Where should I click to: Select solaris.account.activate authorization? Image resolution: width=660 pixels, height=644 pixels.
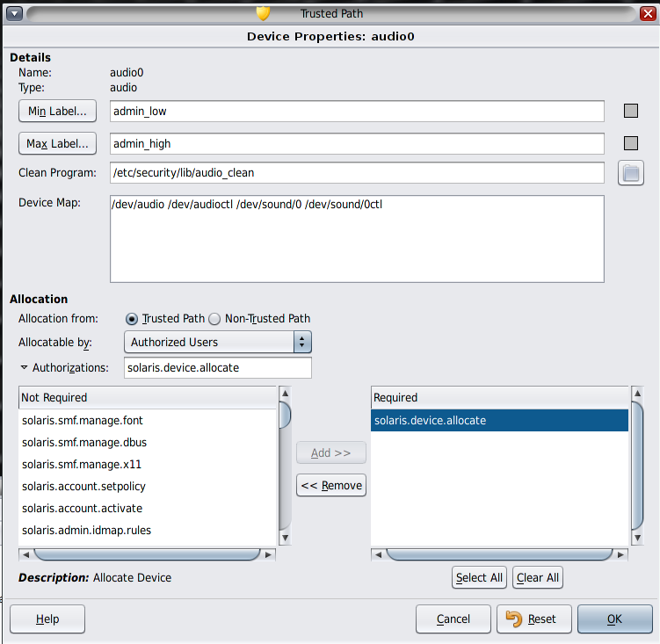[x=148, y=508]
